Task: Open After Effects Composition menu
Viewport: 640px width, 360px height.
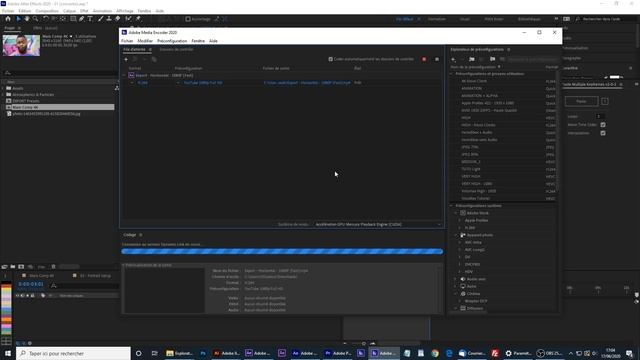Action: tap(47, 11)
